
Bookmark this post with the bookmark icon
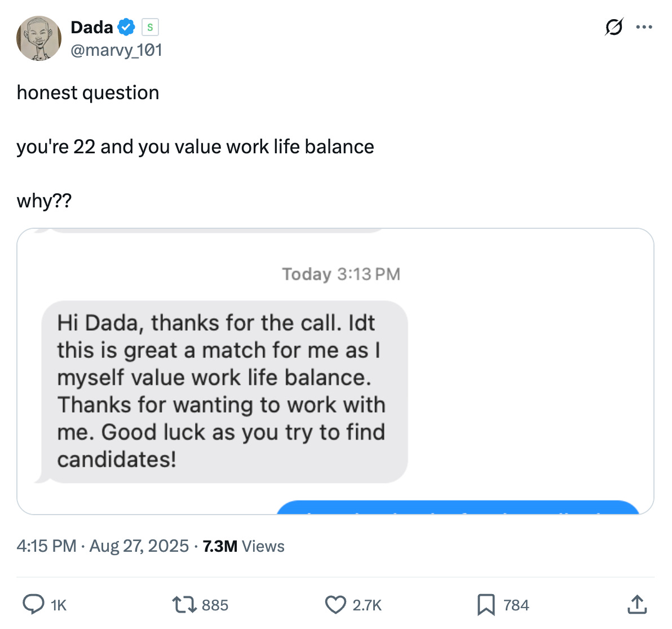point(485,605)
